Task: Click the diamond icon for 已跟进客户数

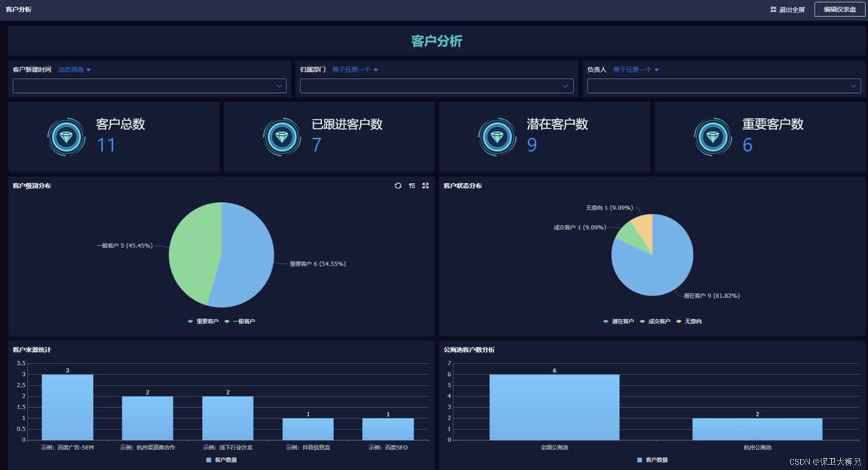Action: 282,137
